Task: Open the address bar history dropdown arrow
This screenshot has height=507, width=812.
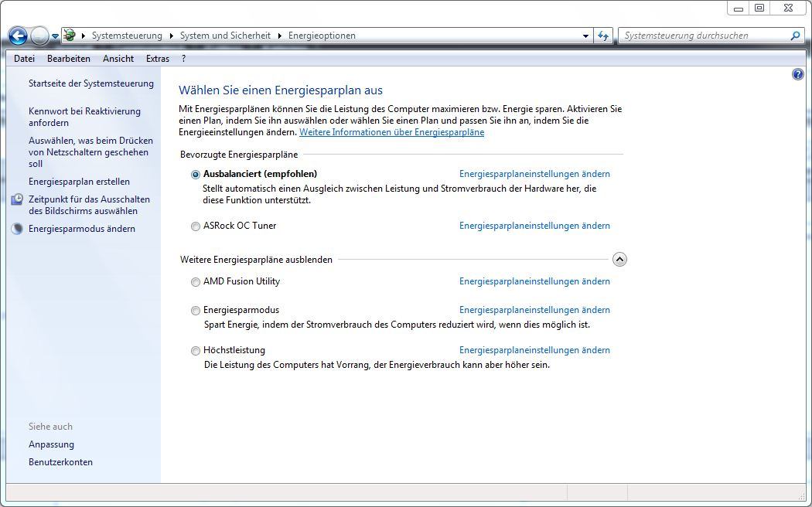Action: [x=585, y=36]
